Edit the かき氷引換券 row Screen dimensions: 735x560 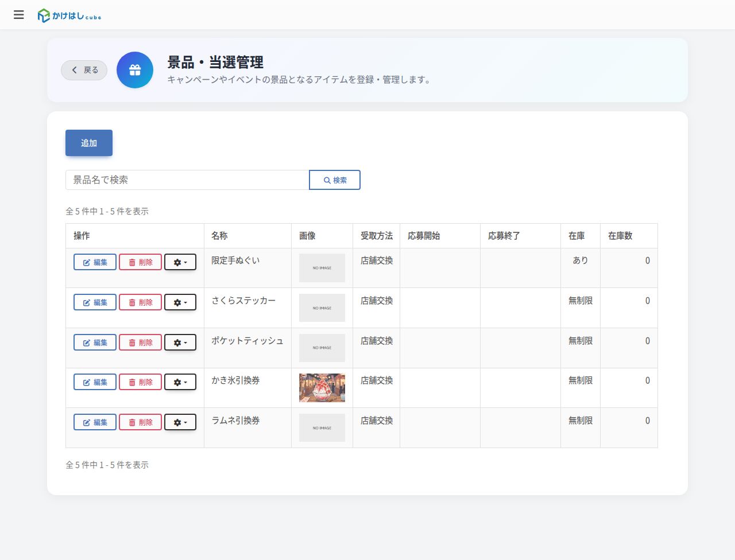(x=95, y=382)
